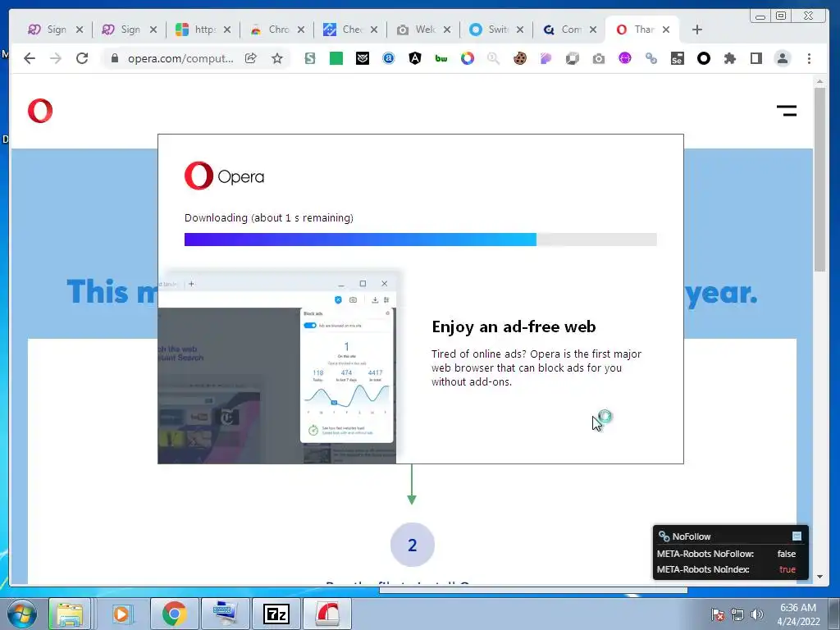The height and width of the screenshot is (630, 840).
Task: Open Chrome's three-dot menu
Action: [809, 58]
